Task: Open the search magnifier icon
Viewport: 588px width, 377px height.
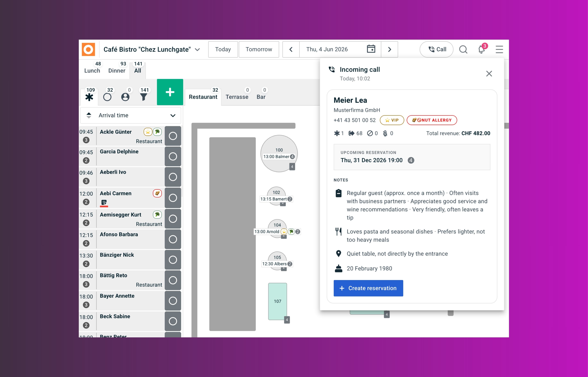Action: click(463, 49)
